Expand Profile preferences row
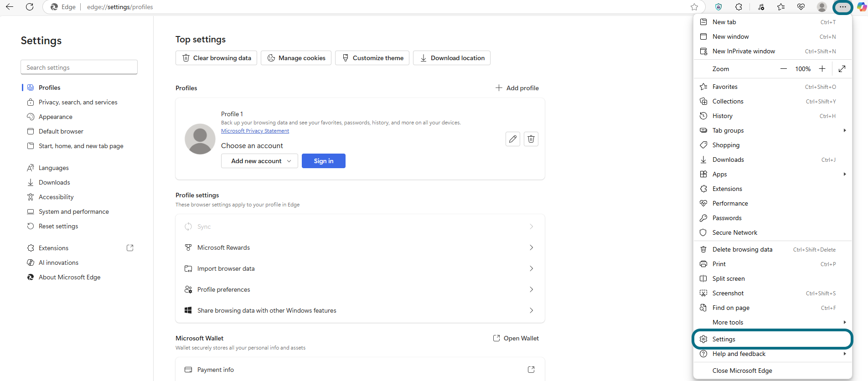Viewport: 868px width, 381px height. point(360,289)
